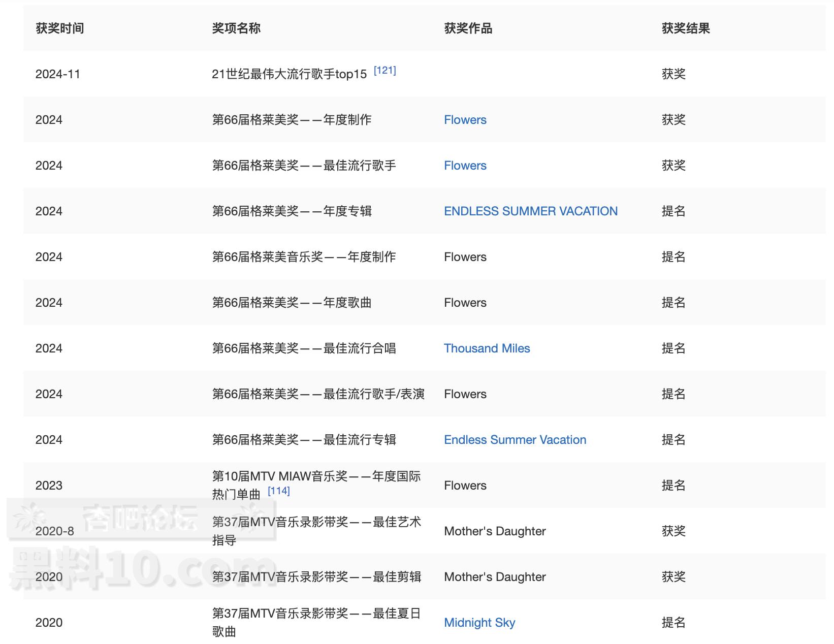Screen dimensions: 834x644
Task: Click 获奖 result in 2024-11 row
Action: tap(673, 74)
